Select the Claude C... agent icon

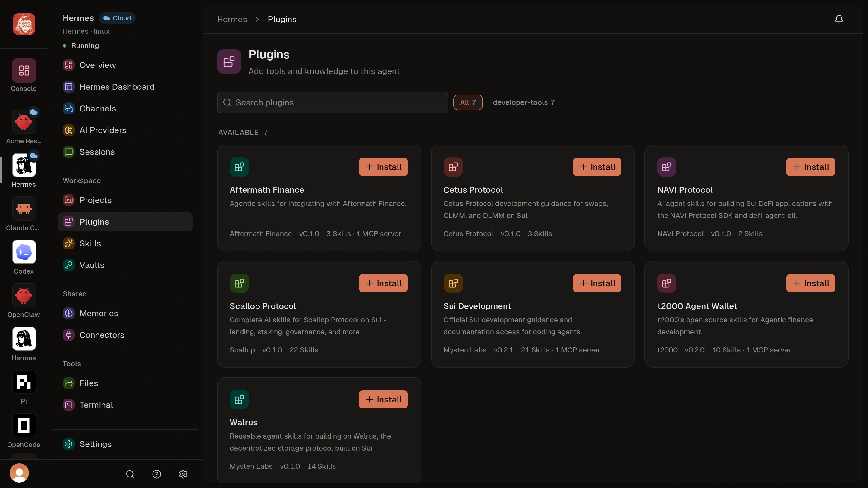click(24, 208)
